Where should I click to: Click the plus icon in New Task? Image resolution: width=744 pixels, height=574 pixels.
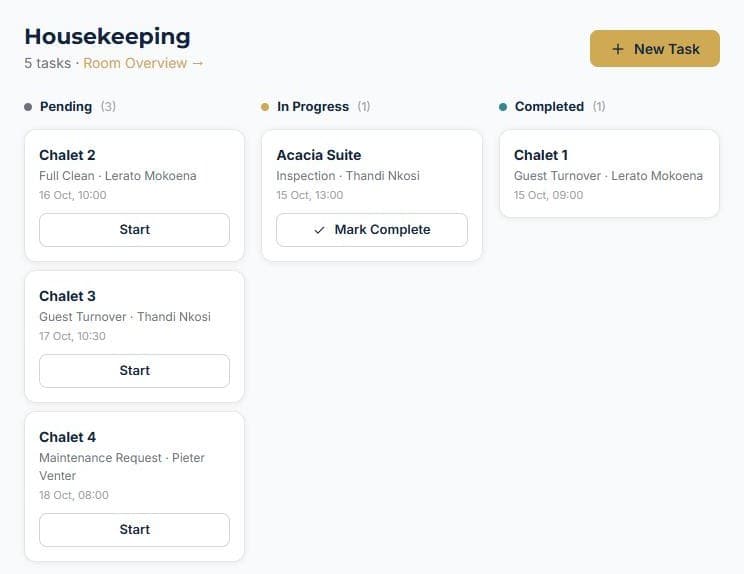[617, 49]
